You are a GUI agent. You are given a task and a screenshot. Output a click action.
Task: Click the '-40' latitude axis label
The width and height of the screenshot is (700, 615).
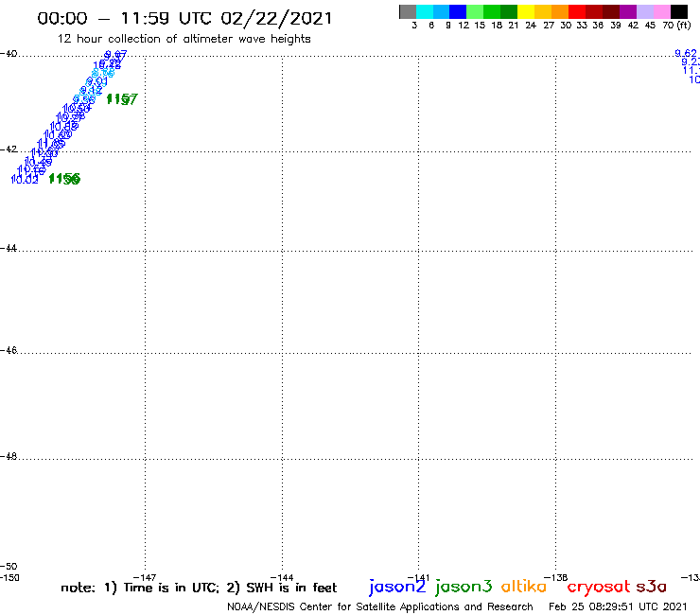click(9, 54)
